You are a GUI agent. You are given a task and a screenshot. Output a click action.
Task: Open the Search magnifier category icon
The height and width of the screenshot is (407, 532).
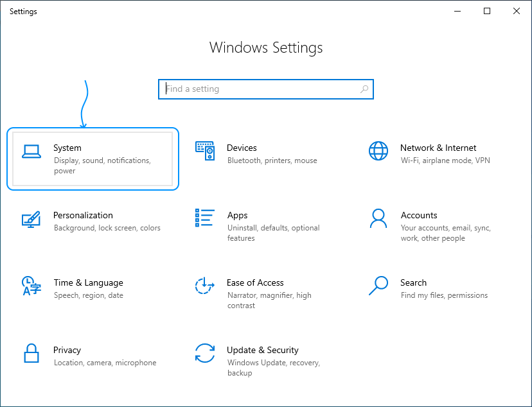[378, 286]
